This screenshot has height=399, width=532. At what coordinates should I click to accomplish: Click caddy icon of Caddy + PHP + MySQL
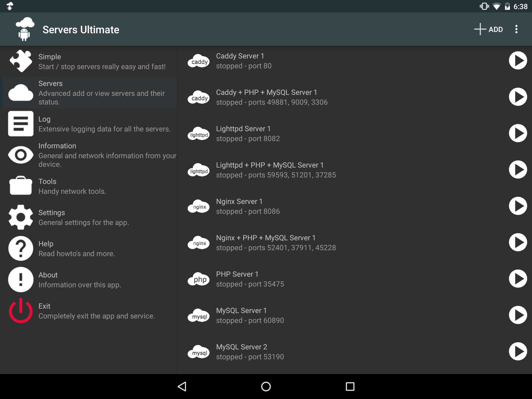[199, 97]
